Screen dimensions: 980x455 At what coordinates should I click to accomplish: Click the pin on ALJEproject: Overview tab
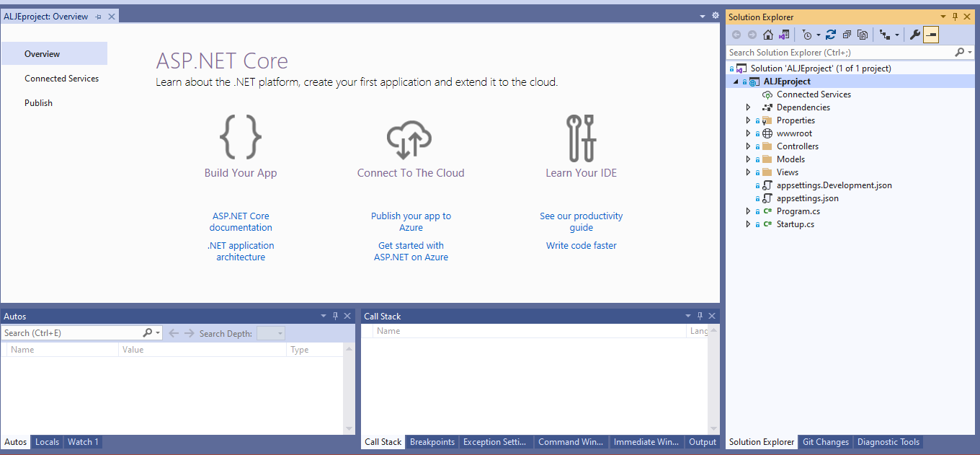pyautogui.click(x=98, y=17)
